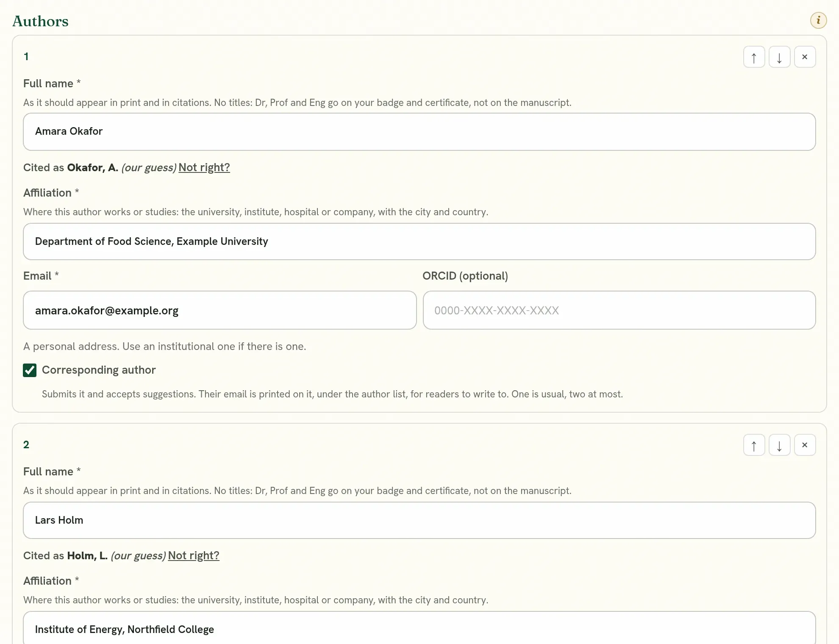
Task: Click the 'Cited as Holm, L.' text
Action: coord(65,555)
